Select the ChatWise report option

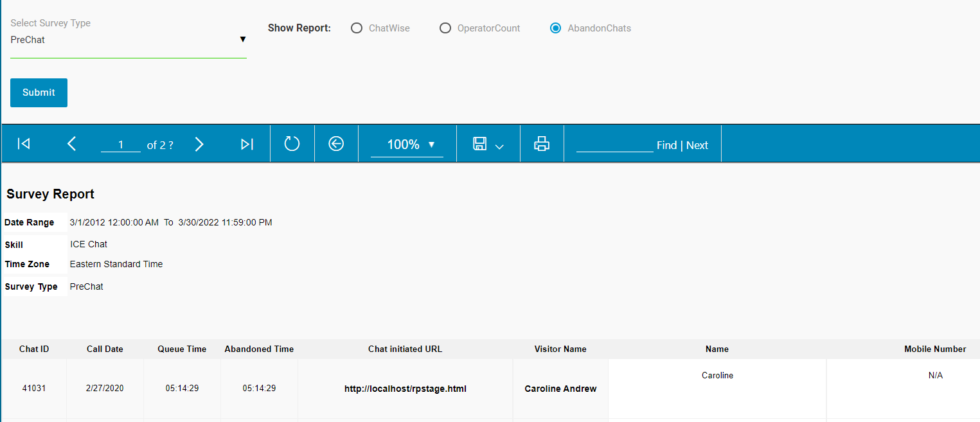(x=357, y=28)
